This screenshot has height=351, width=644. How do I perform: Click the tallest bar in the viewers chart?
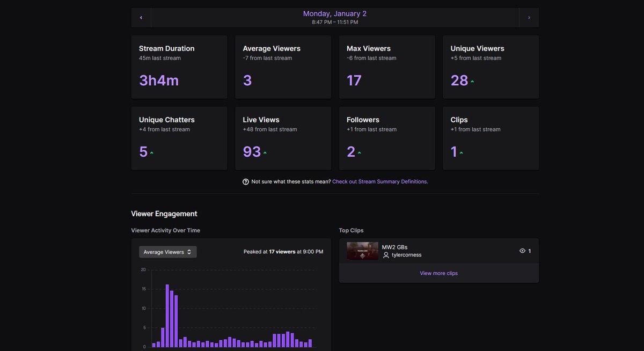click(167, 316)
